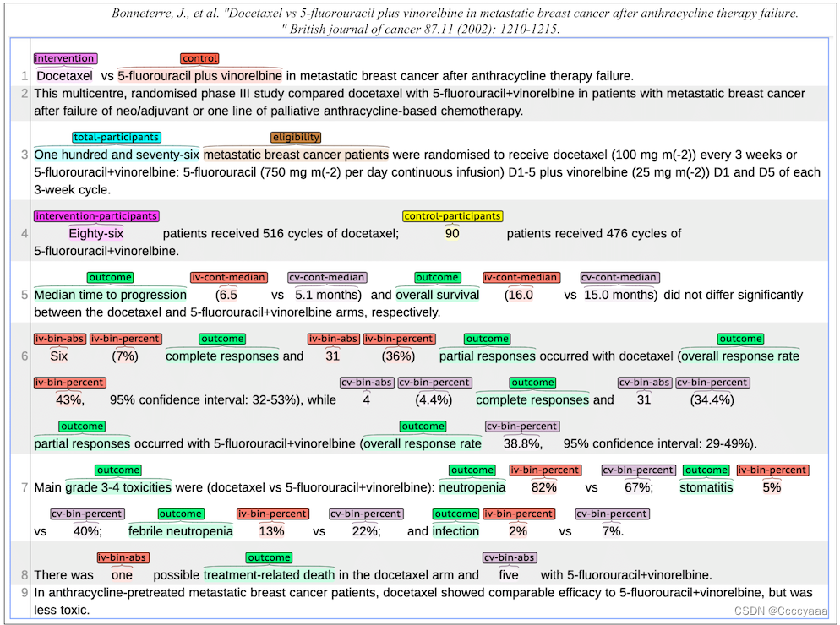
Task: Select the '82%' percent span
Action: click(x=544, y=487)
